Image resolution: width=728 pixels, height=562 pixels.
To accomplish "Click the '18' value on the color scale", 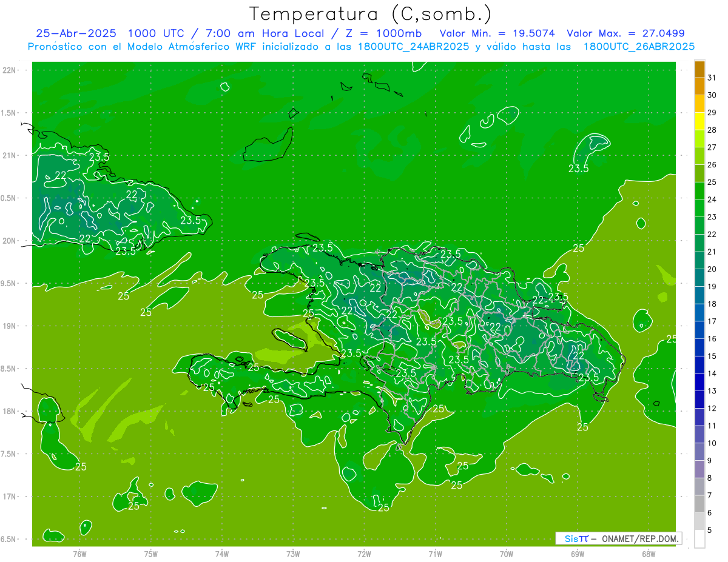I will click(712, 304).
